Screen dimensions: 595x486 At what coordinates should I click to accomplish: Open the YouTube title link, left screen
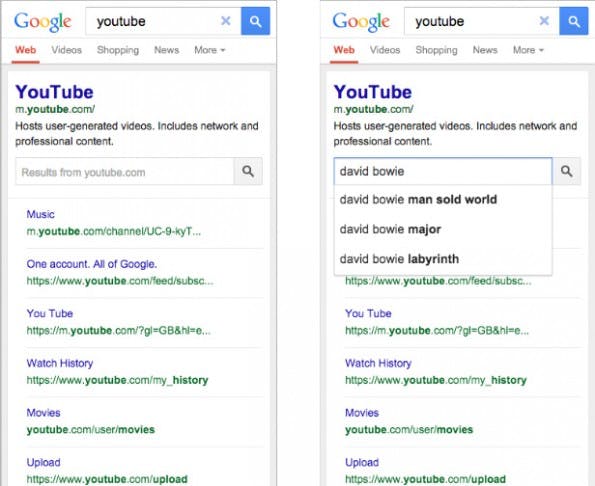click(54, 92)
